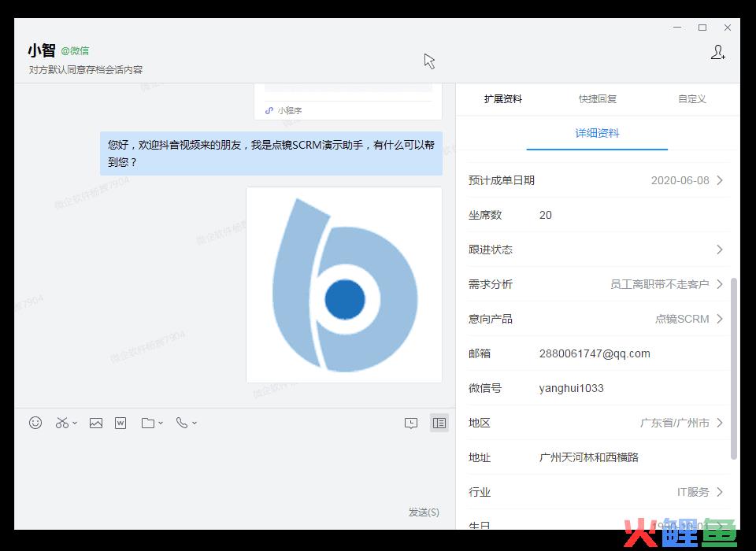Toggle the side panel icon
This screenshot has height=551, width=756.
(439, 423)
